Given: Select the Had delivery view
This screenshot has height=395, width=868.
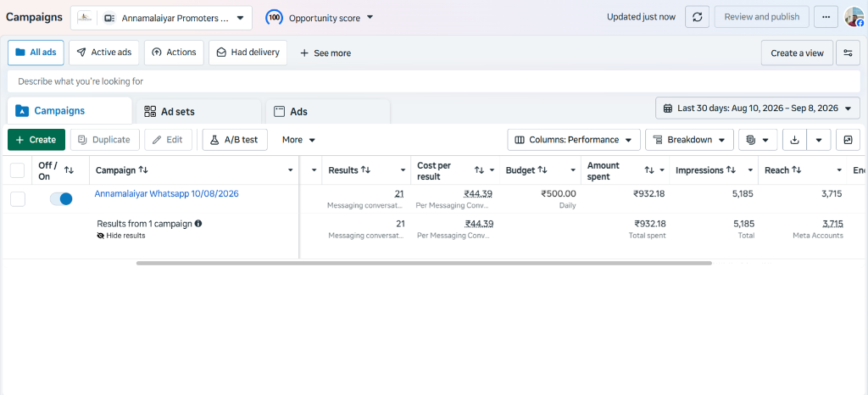Looking at the screenshot, I should pos(248,53).
